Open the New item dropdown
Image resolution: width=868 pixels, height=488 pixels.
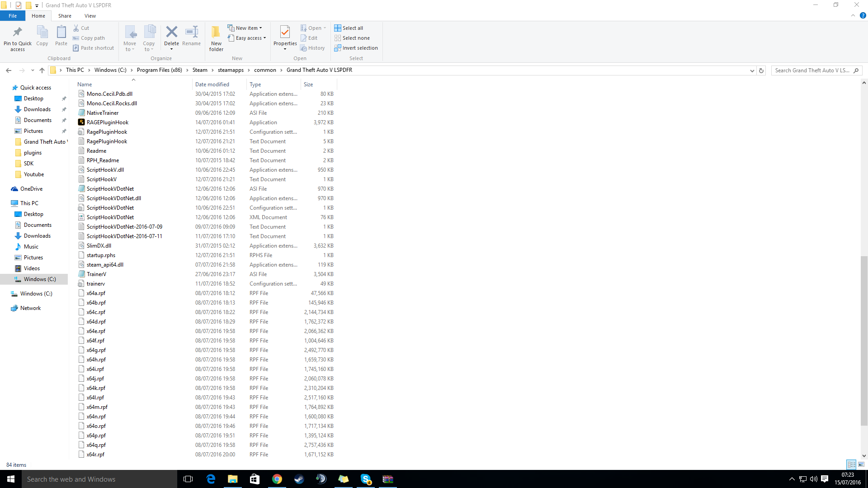(245, 28)
